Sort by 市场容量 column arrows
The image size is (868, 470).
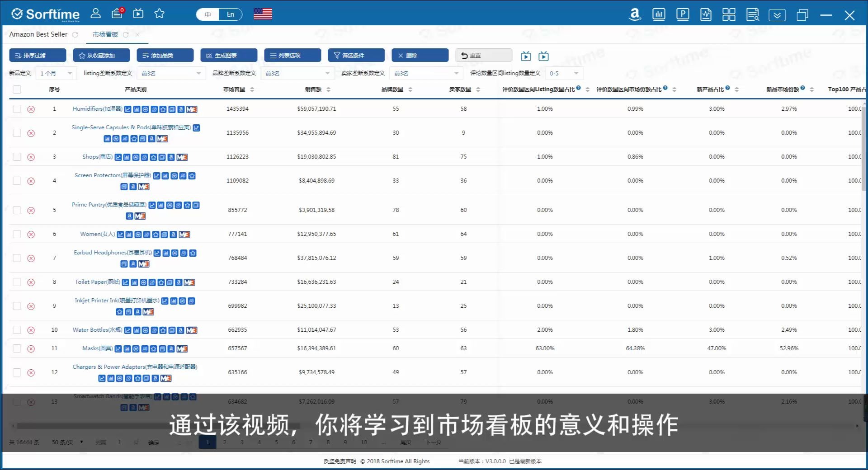[252, 89]
